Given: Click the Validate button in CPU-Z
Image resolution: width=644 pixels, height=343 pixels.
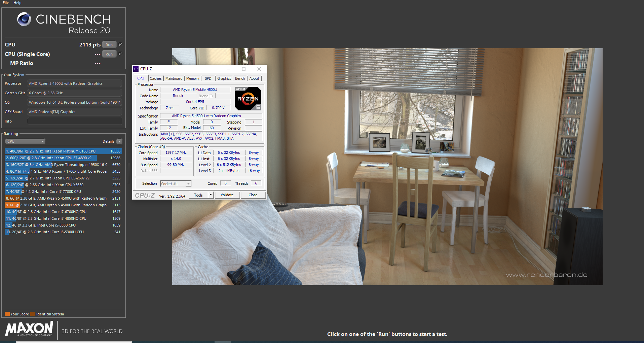Looking at the screenshot, I should click(x=227, y=195).
